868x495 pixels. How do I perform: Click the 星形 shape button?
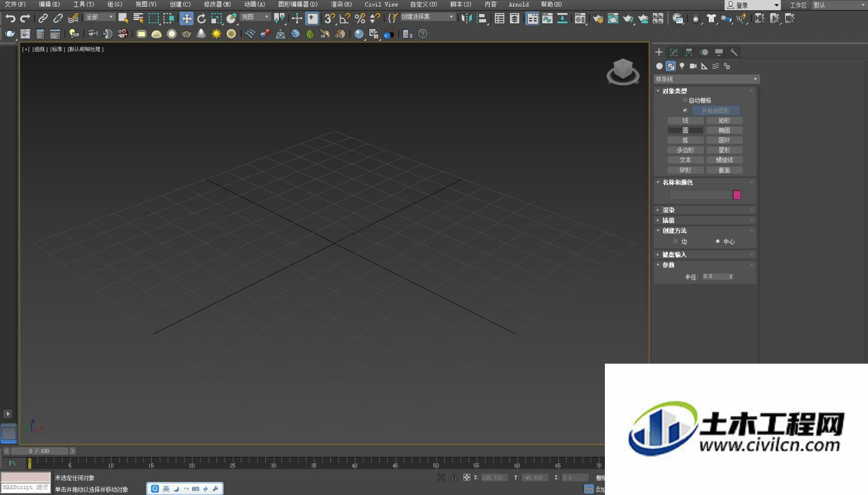724,150
